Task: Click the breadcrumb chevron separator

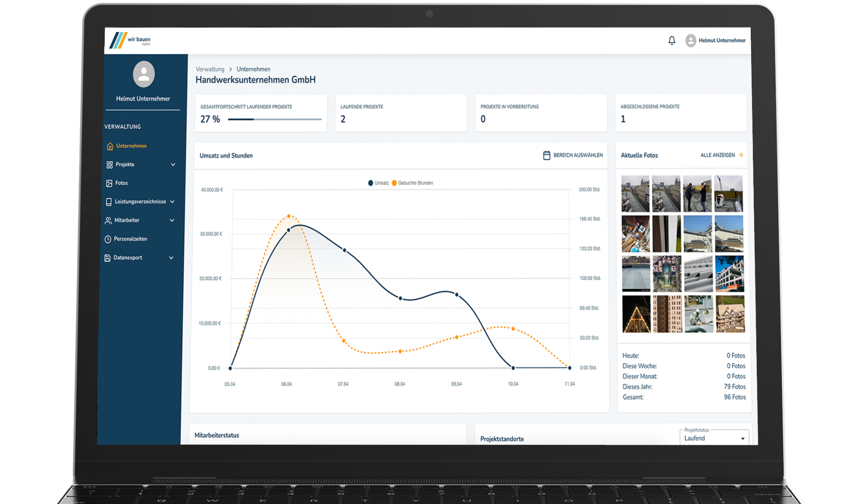Action: (x=231, y=69)
